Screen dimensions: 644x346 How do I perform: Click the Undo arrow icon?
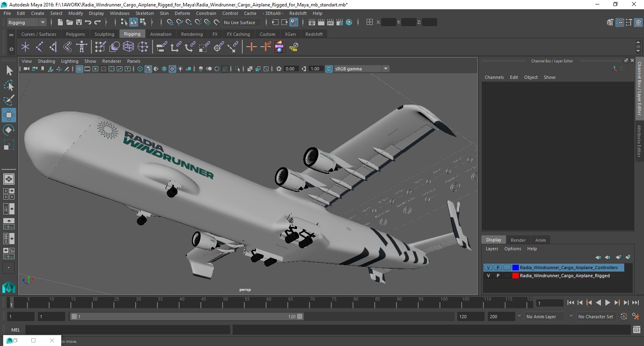(x=88, y=23)
